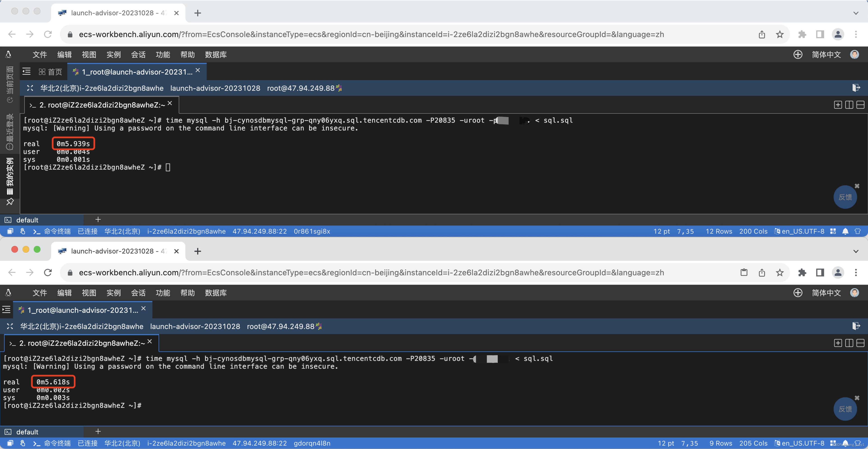
Task: Switch to 首页 tab in top workbench
Action: (x=50, y=72)
